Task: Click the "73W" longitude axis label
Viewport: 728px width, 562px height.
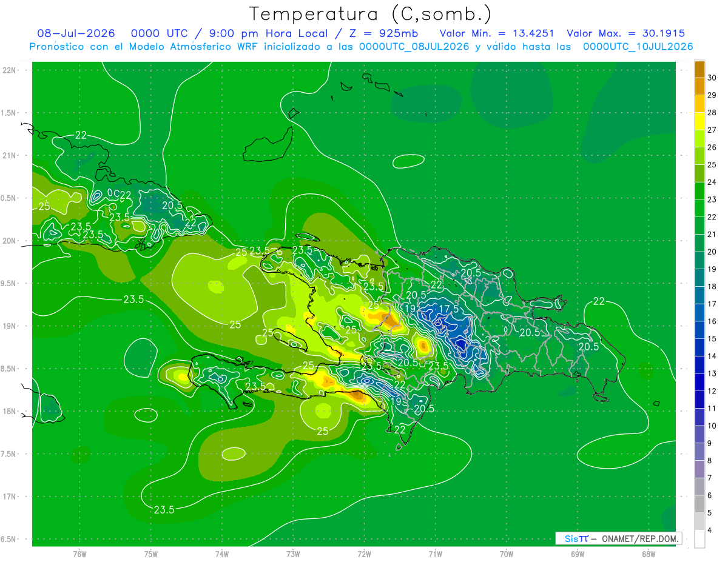Action: [293, 554]
